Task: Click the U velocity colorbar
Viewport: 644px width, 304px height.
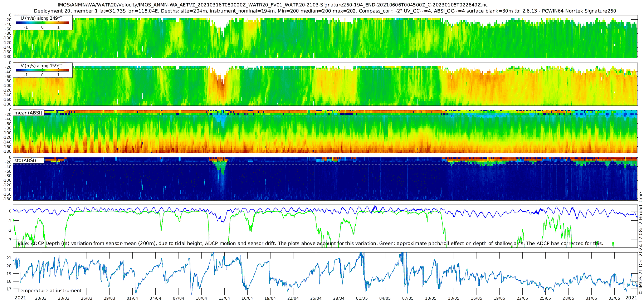Action: click(42, 23)
